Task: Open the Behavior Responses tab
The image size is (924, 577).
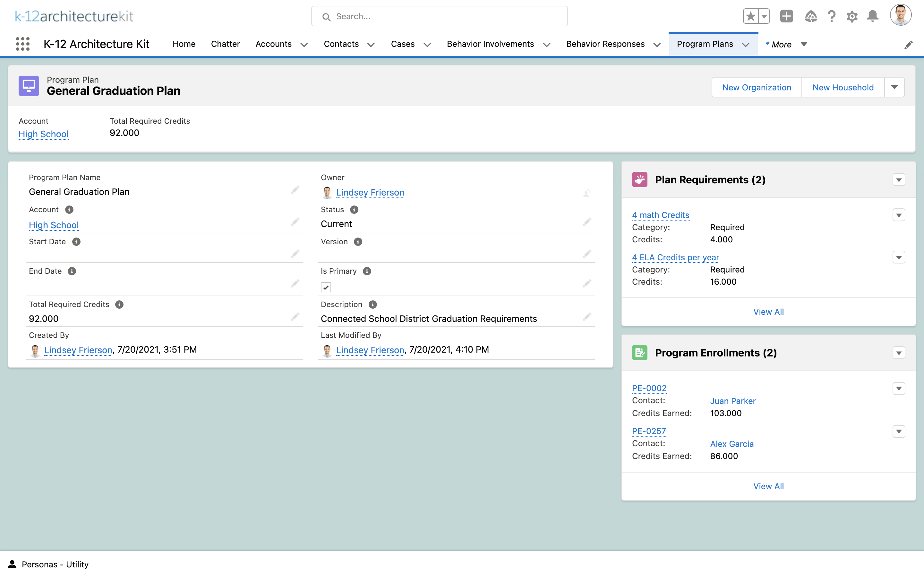Action: (x=605, y=44)
